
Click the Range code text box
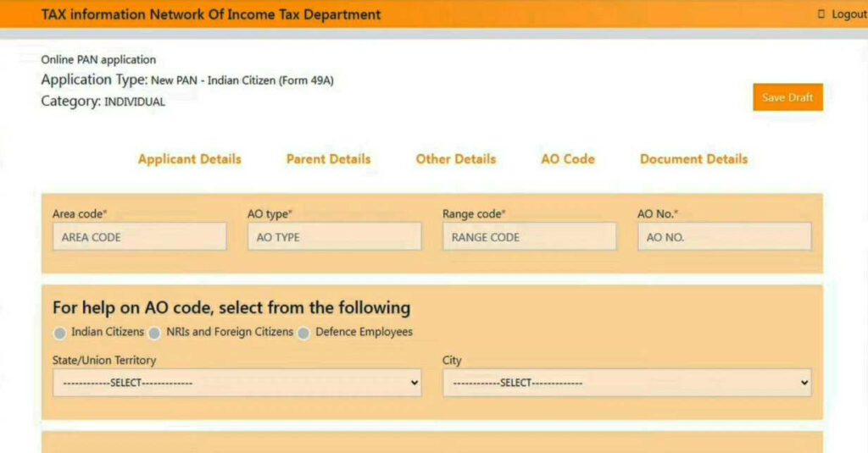click(530, 237)
